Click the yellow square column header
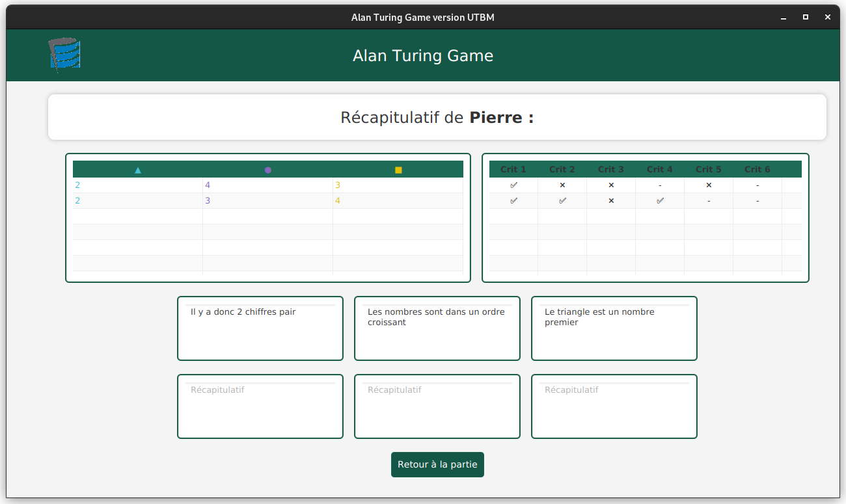Screen dimensions: 846x504 point(398,170)
